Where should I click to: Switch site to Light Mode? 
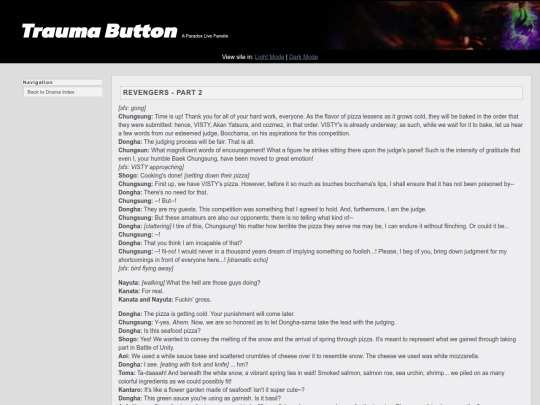(x=269, y=57)
